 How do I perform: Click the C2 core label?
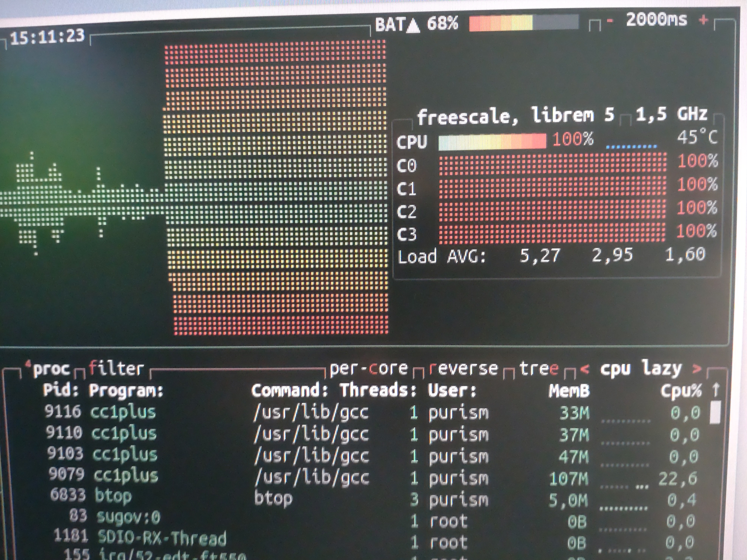click(x=406, y=212)
